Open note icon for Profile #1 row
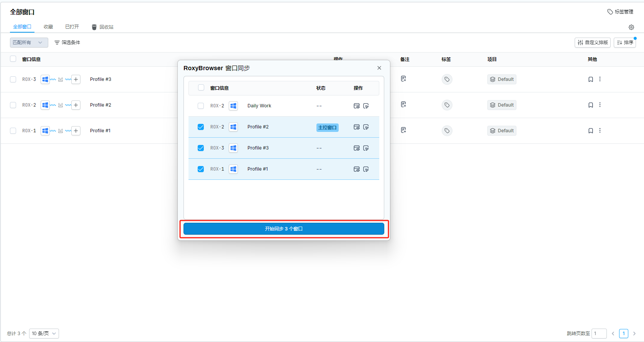The width and height of the screenshot is (644, 342). [x=403, y=130]
